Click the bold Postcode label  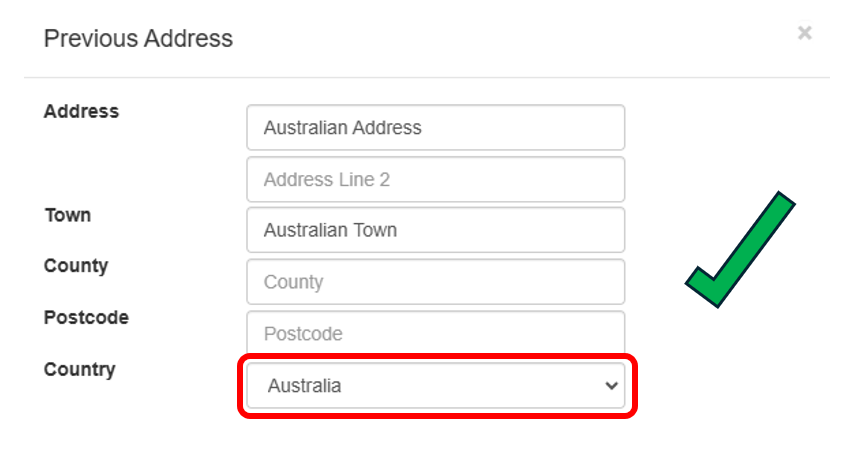(x=86, y=318)
